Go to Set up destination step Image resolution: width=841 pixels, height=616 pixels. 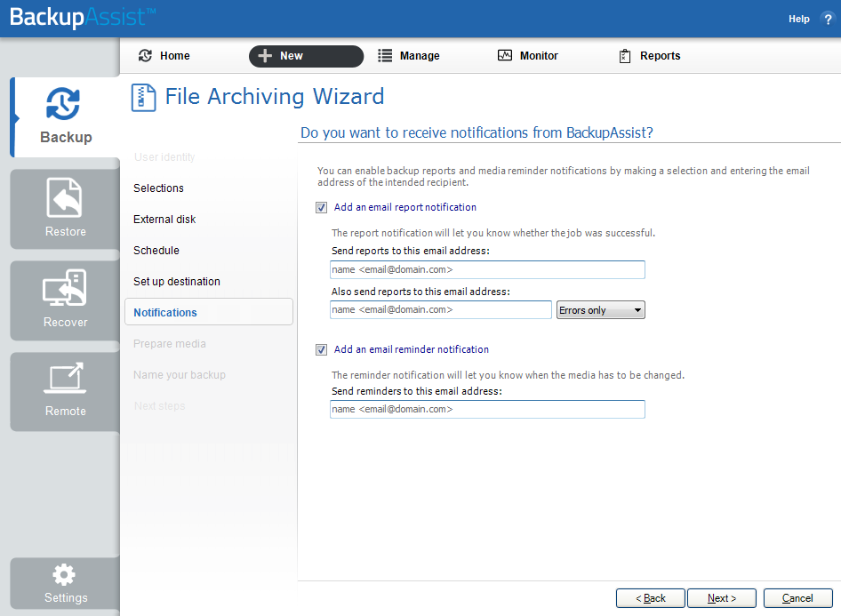[x=177, y=282]
